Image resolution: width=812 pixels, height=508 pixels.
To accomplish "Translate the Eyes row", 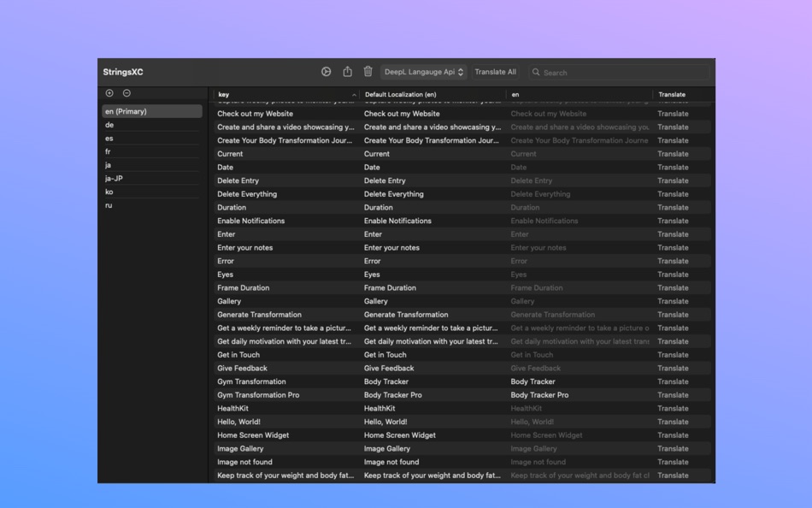I will point(673,275).
